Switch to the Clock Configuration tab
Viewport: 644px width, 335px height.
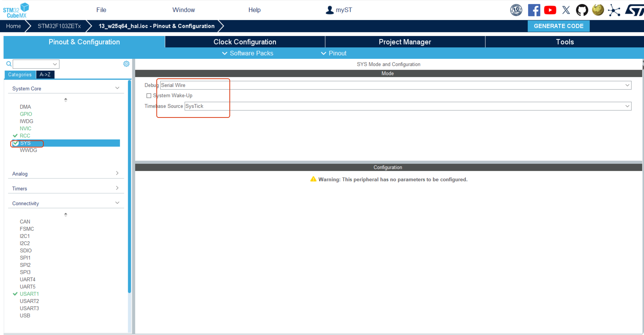[245, 42]
